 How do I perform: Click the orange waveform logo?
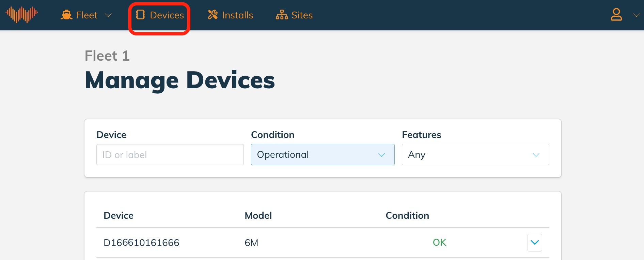tap(22, 15)
